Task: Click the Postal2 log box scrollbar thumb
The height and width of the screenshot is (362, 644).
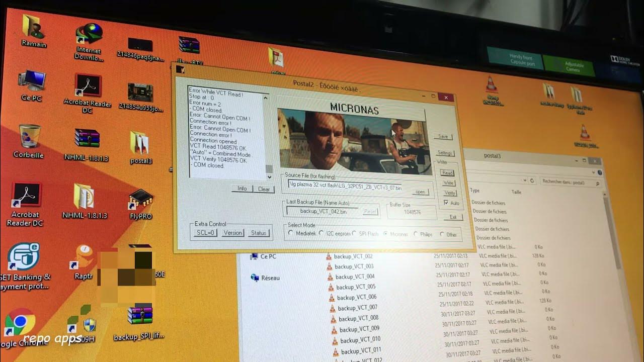Action: click(x=269, y=169)
